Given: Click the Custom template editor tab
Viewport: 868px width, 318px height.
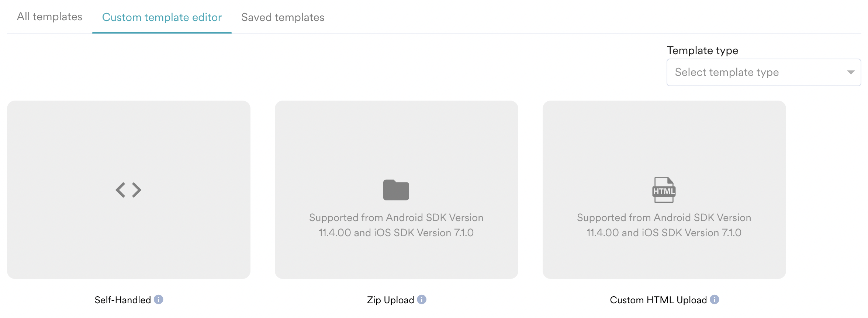Looking at the screenshot, I should (x=162, y=17).
